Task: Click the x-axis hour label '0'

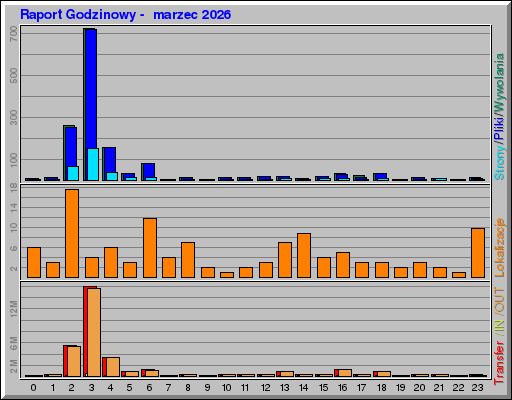Action: click(x=33, y=388)
